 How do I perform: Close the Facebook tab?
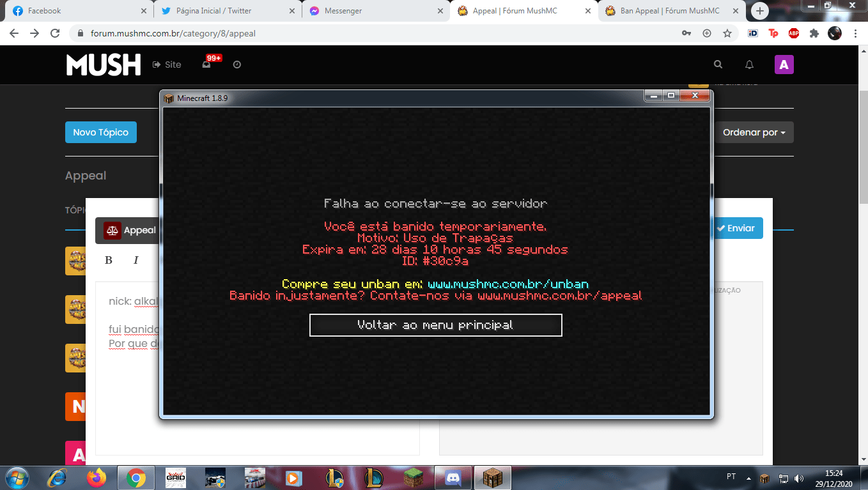[143, 11]
